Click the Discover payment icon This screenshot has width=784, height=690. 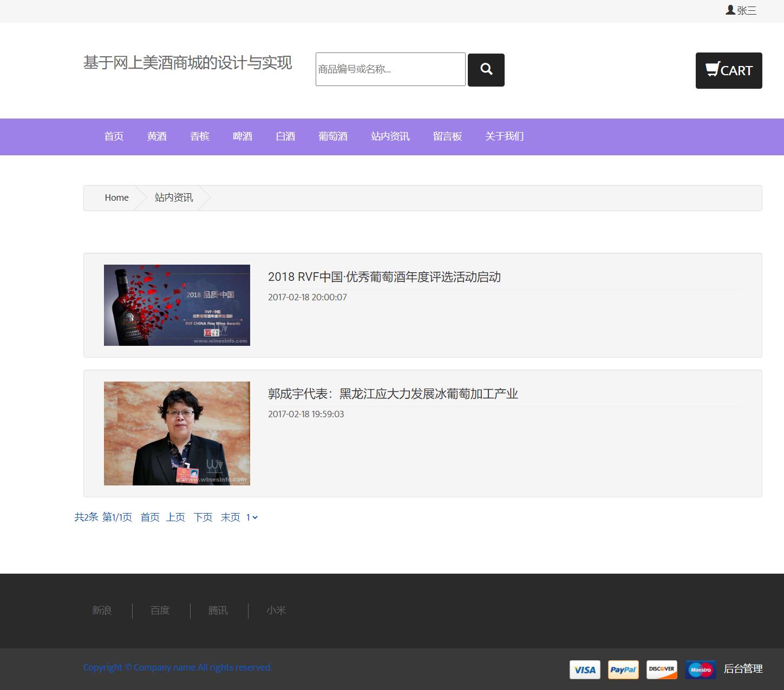pos(662,669)
